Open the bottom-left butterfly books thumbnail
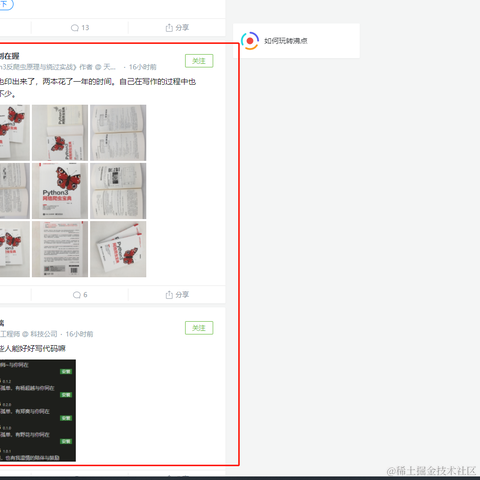Image resolution: width=480 pixels, height=480 pixels. pos(15,249)
